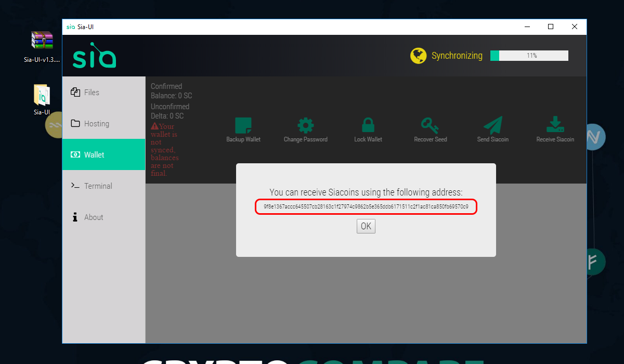
Task: Maximize the Sia-UI window
Action: pos(551,27)
